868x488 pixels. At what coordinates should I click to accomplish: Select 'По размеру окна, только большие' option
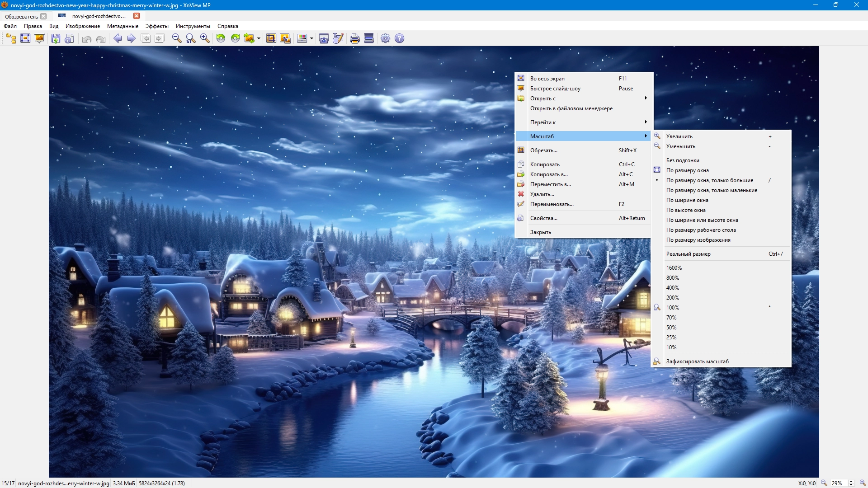[x=709, y=180]
